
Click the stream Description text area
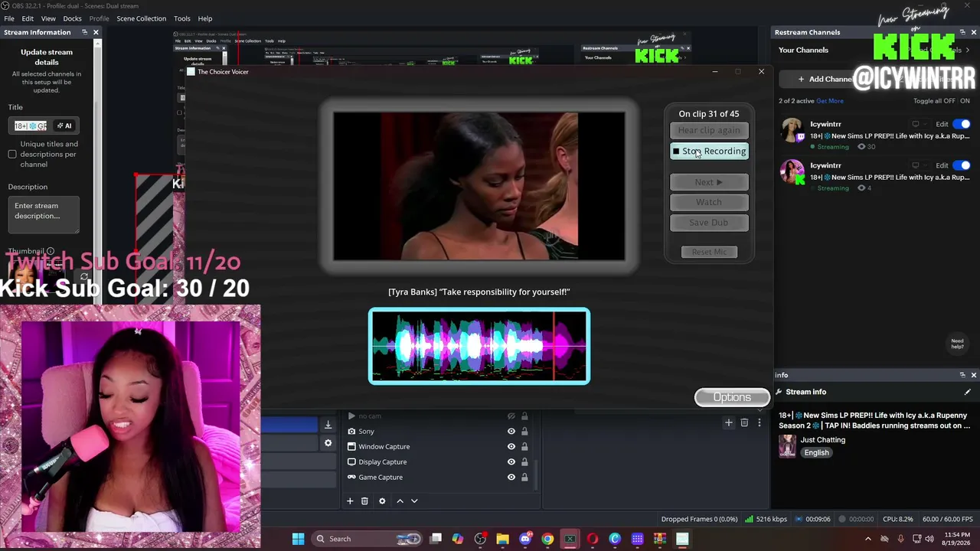pos(44,216)
